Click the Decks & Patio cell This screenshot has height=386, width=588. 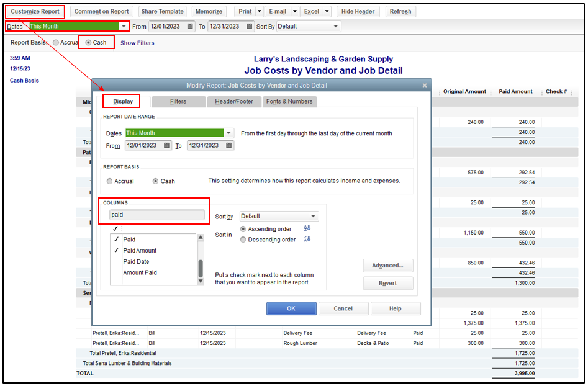coord(373,343)
